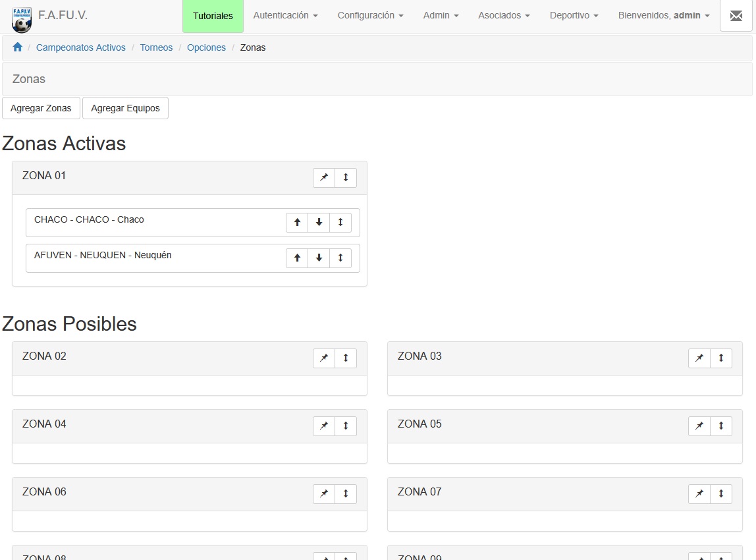Viewport: 756px width, 560px height.
Task: Click the vertical reorder icon on ZONA 05
Action: click(721, 426)
